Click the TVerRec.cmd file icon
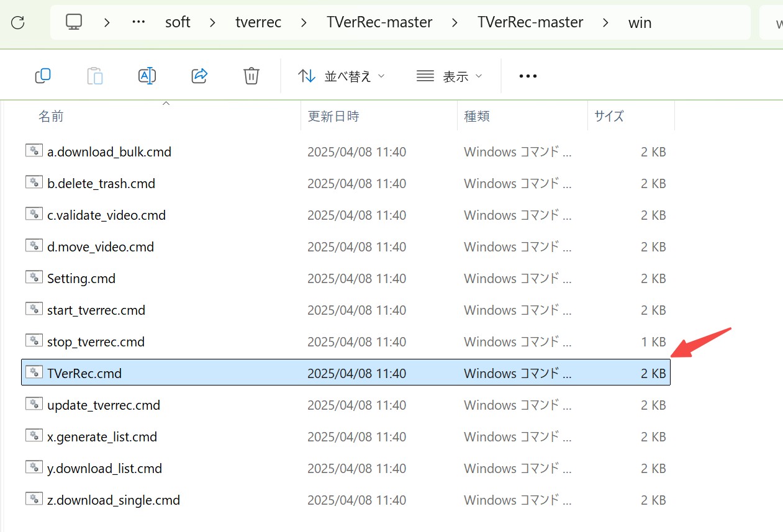This screenshot has height=532, width=783. (34, 372)
